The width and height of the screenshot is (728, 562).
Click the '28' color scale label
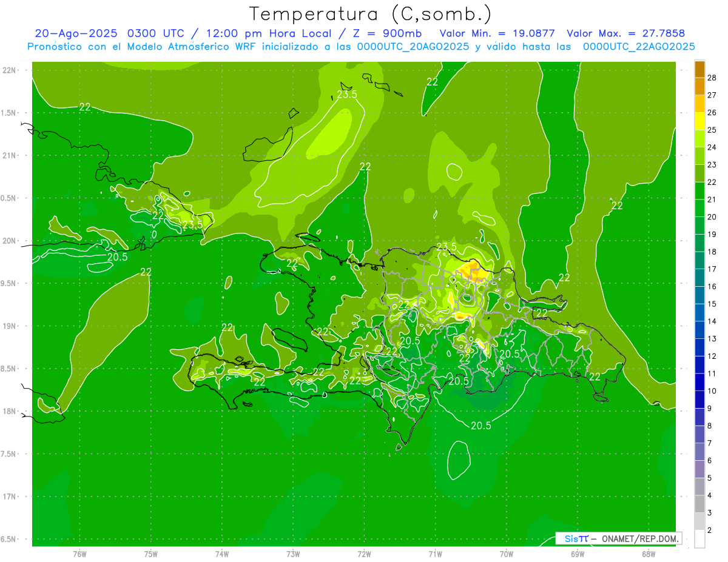pyautogui.click(x=712, y=78)
